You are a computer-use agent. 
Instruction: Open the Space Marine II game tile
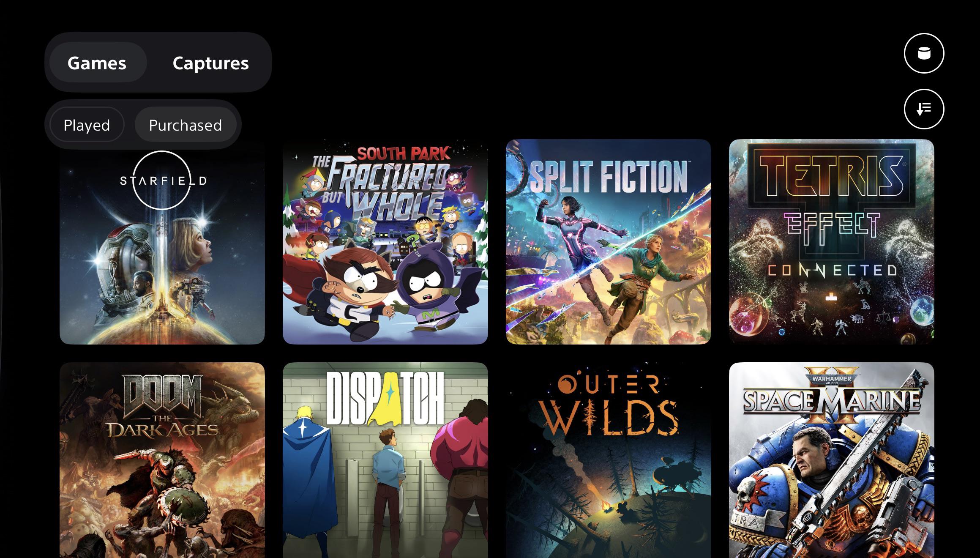coord(831,460)
